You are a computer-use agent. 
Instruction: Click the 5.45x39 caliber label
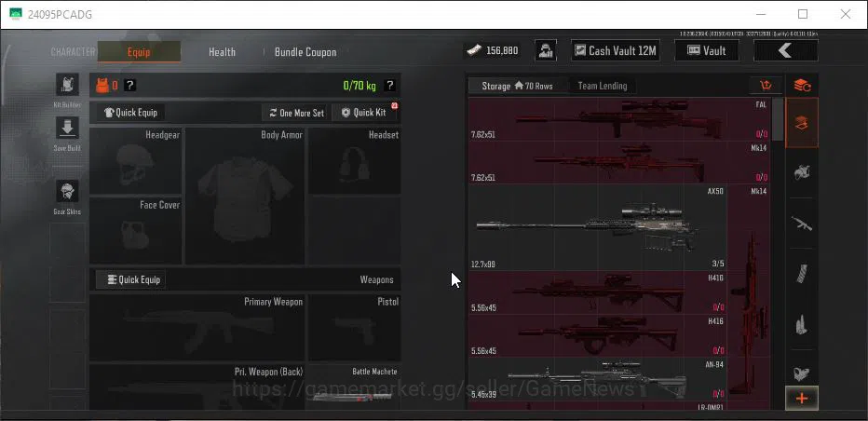(483, 395)
